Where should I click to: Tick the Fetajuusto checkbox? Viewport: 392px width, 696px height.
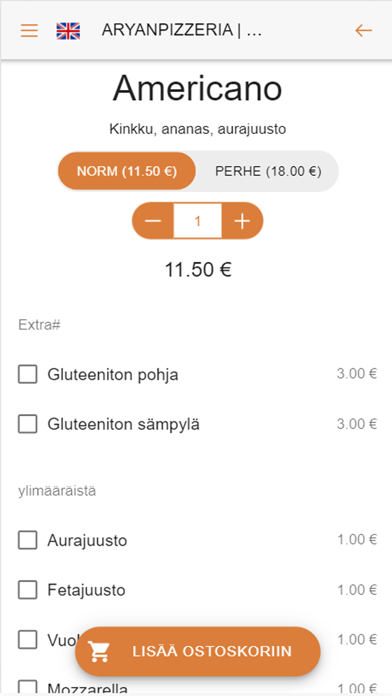click(28, 590)
